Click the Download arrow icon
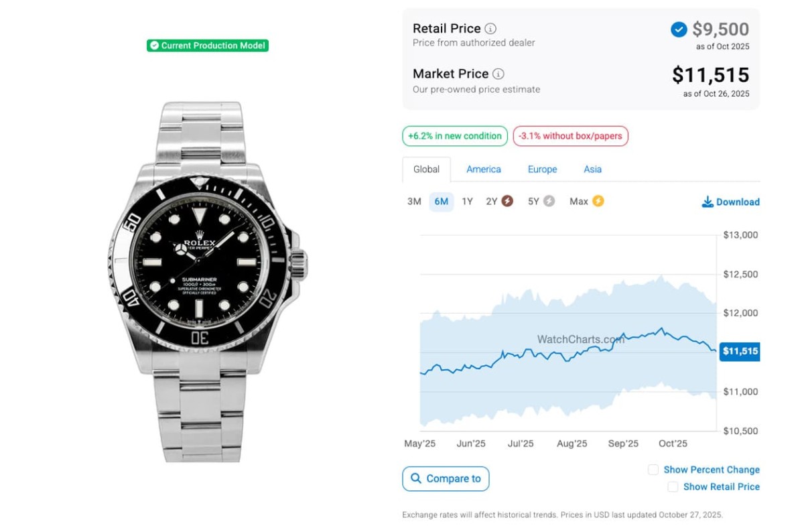The height and width of the screenshot is (532, 804). [708, 202]
